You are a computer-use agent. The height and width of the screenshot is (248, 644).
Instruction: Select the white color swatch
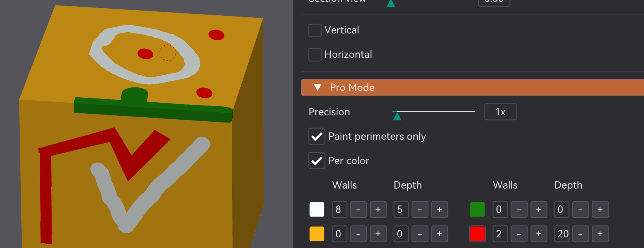tap(317, 209)
